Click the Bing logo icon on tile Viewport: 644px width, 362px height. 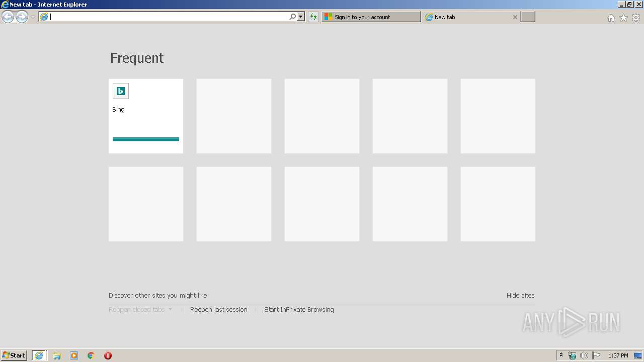(121, 91)
